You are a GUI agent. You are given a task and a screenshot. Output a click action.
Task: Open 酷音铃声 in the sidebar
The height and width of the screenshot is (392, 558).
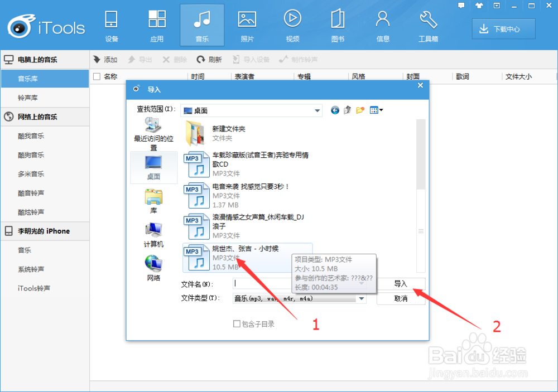point(45,193)
